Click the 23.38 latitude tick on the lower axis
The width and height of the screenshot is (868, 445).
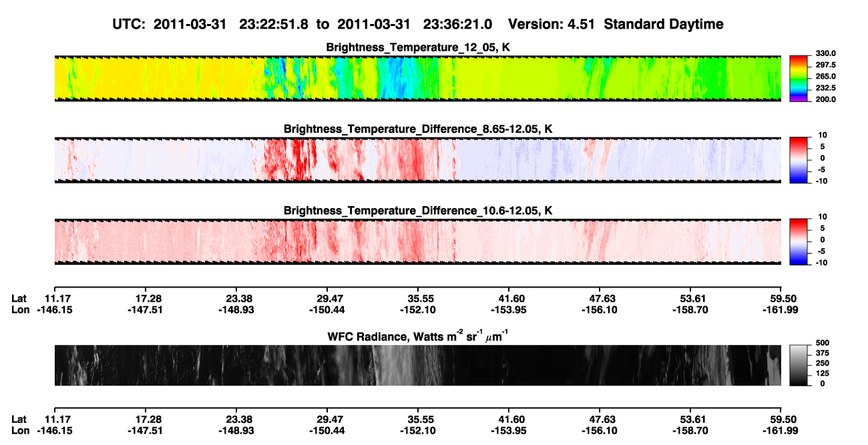239,419
